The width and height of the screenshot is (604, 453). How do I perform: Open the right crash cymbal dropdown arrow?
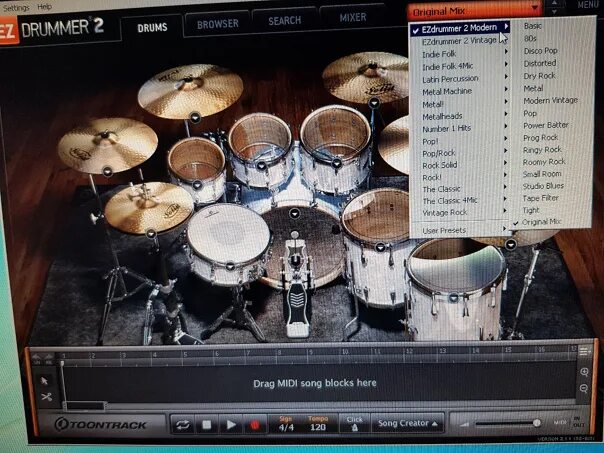click(374, 102)
